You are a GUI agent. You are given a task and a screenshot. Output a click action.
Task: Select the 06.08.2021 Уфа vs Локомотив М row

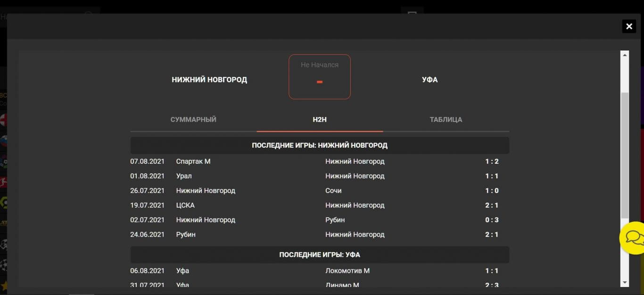pos(320,271)
